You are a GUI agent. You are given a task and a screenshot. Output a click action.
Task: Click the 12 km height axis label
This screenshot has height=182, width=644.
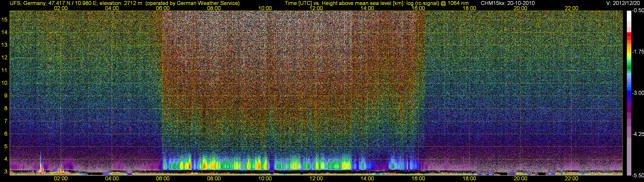pyautogui.click(x=5, y=58)
